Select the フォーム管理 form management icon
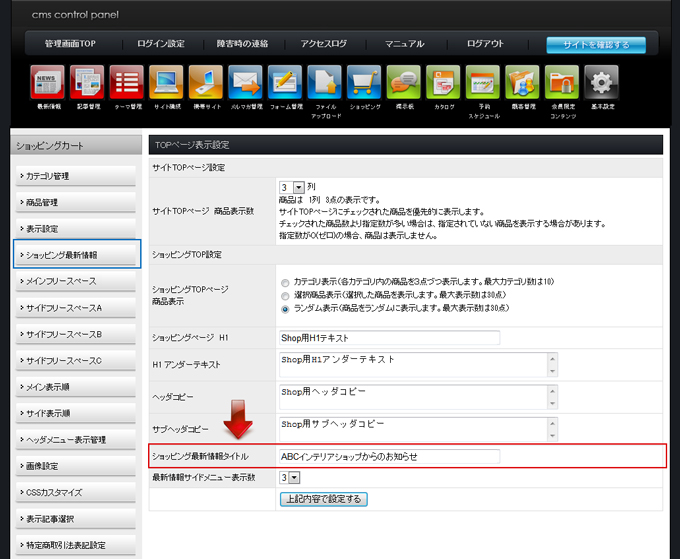680x559 pixels. coord(285,82)
